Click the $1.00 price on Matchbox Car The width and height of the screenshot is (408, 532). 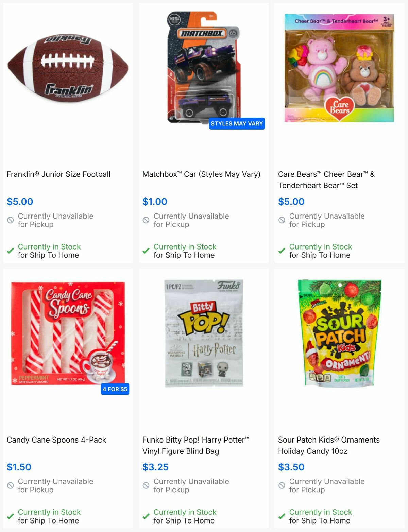(155, 202)
